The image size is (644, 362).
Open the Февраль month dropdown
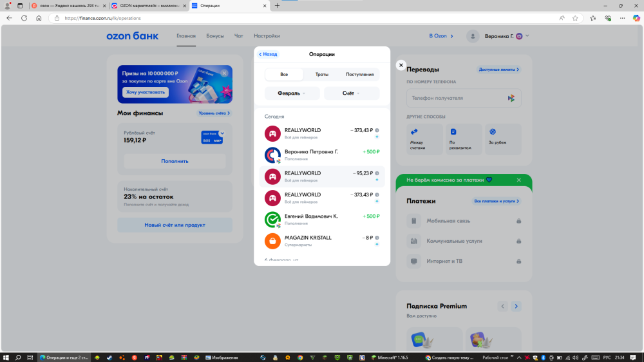click(x=292, y=93)
